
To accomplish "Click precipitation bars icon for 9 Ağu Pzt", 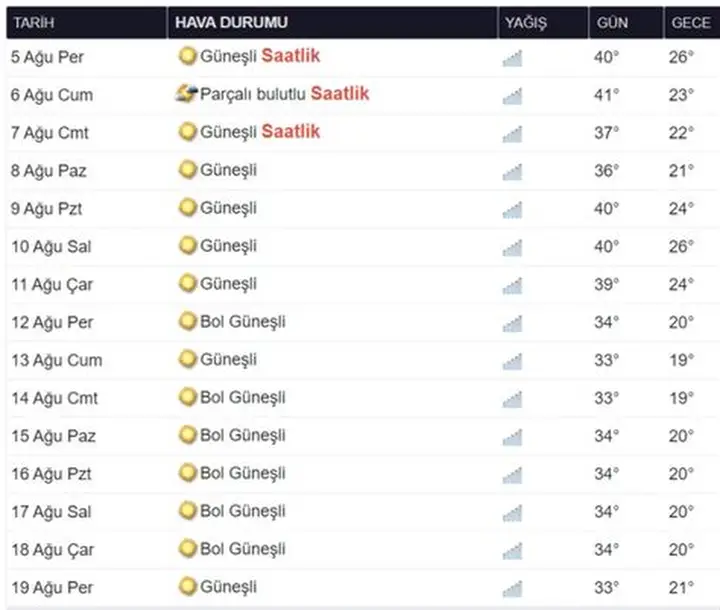I will [512, 209].
